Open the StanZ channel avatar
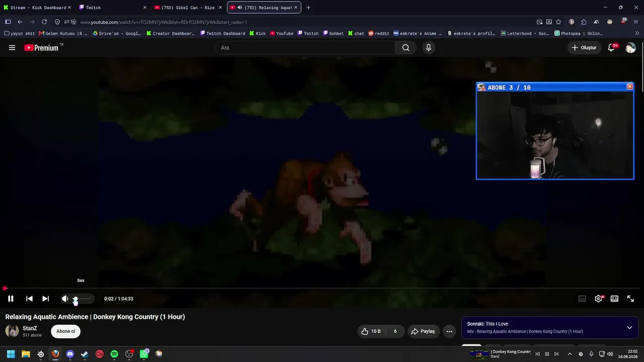Image resolution: width=644 pixels, height=362 pixels. pos(12,331)
